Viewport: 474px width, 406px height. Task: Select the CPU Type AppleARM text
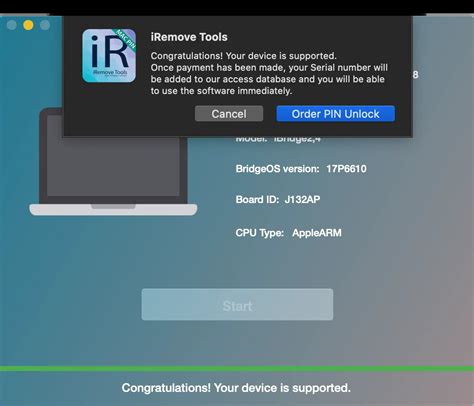(x=288, y=233)
